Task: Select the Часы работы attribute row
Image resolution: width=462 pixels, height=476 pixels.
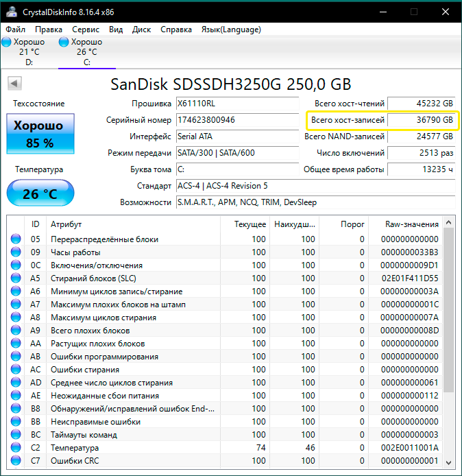Action: [x=224, y=252]
